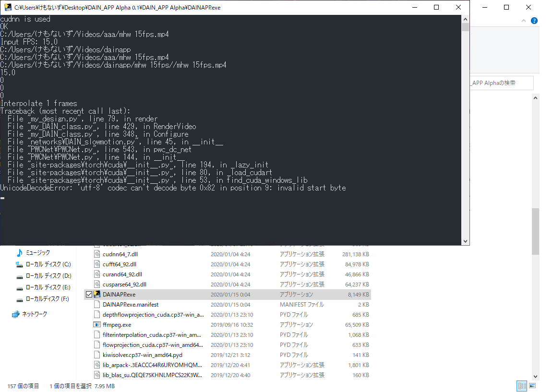This screenshot has width=553, height=392.
Task: Select file name cusparse64_92.dll
Action: click(124, 284)
